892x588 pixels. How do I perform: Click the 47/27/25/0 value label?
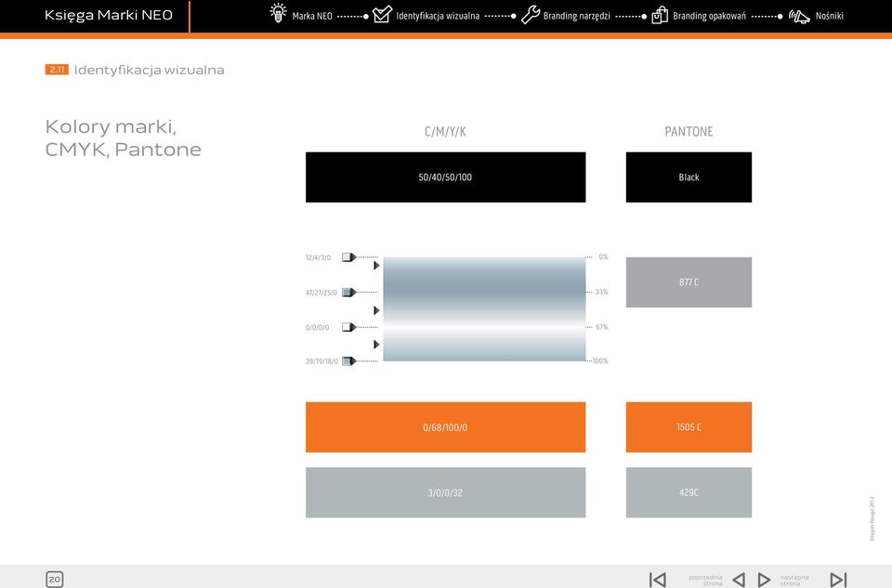(x=321, y=293)
